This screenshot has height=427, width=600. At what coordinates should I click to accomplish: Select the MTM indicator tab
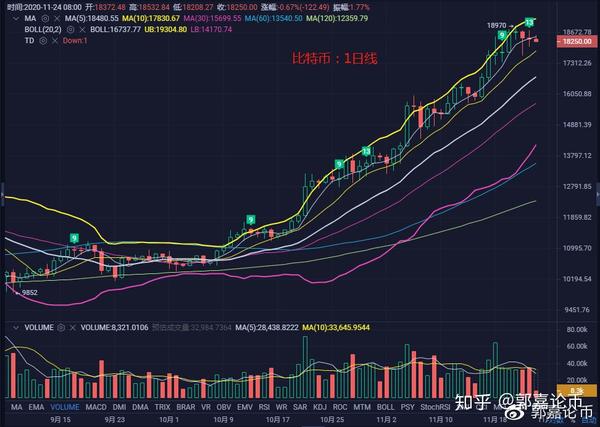click(362, 407)
